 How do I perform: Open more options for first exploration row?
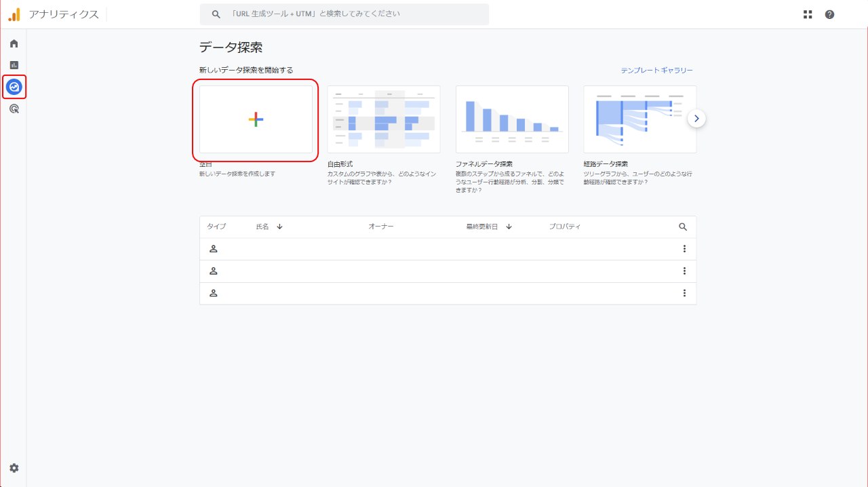[684, 249]
